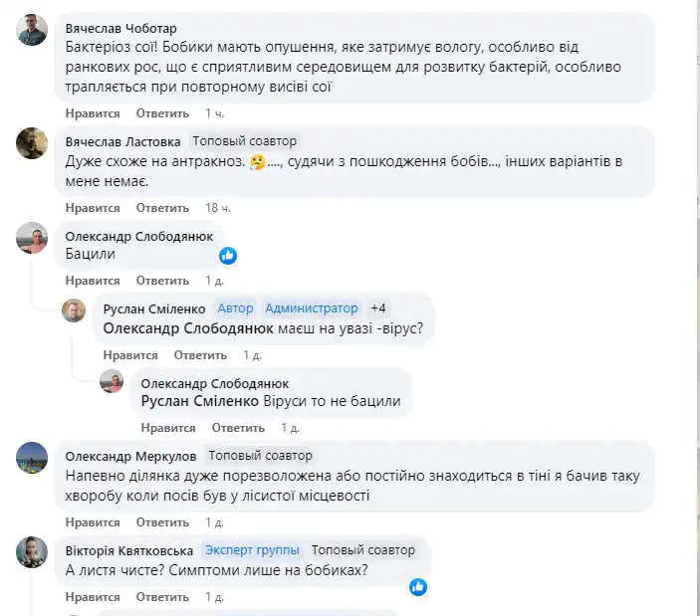Open Вячеслав Ластовка's avatar
Viewport: 700px width, 616px height.
(x=32, y=143)
